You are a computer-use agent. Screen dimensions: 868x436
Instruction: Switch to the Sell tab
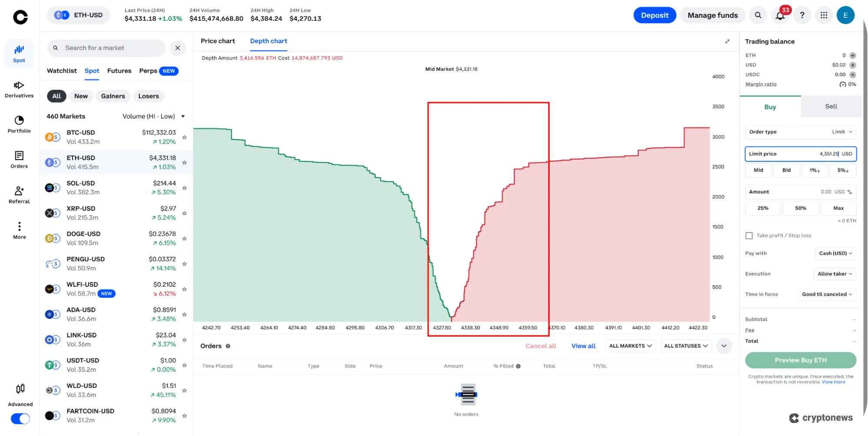(830, 106)
